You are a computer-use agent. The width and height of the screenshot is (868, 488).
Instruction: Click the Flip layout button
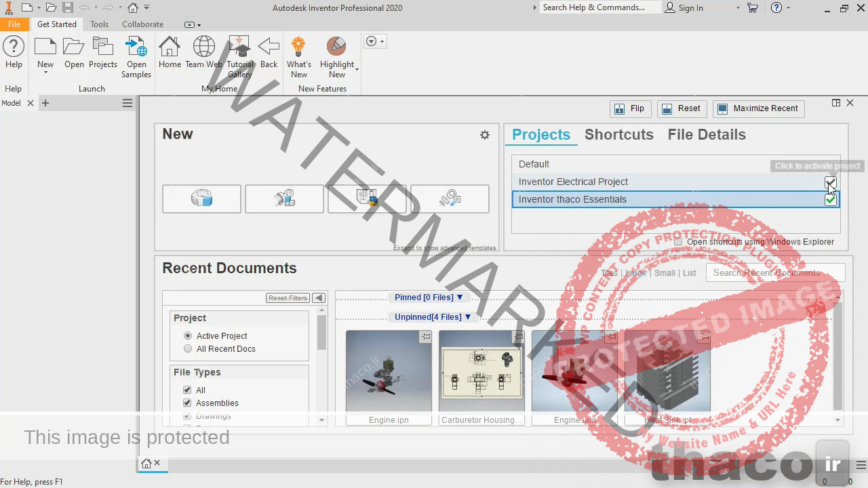630,108
